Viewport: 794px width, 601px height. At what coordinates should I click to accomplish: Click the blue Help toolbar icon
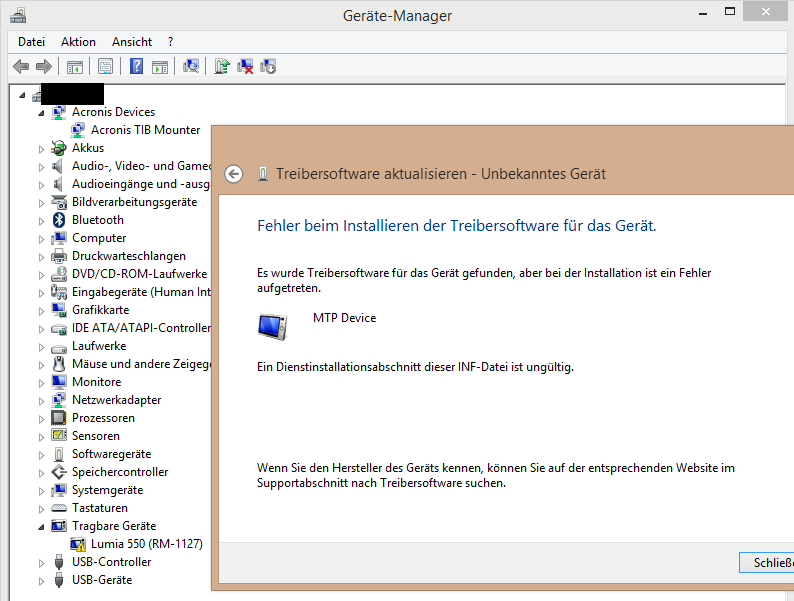tap(136, 66)
